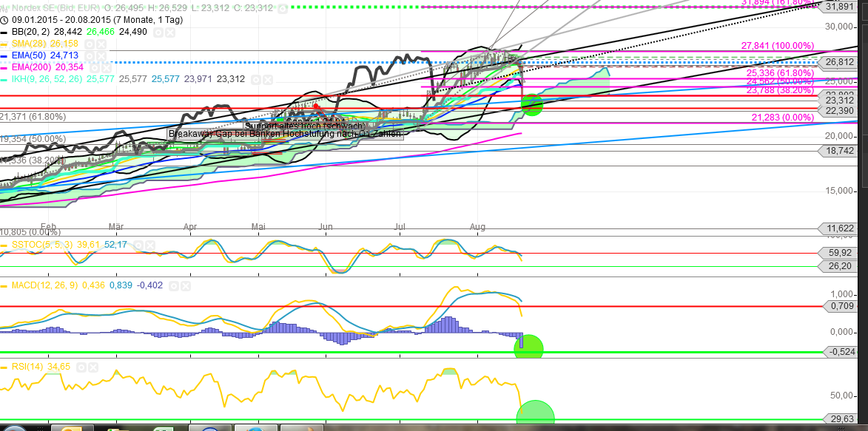Select Fibonacci level 21,283 (0.00%)
Viewport: 868px width, 431px height.
783,117
